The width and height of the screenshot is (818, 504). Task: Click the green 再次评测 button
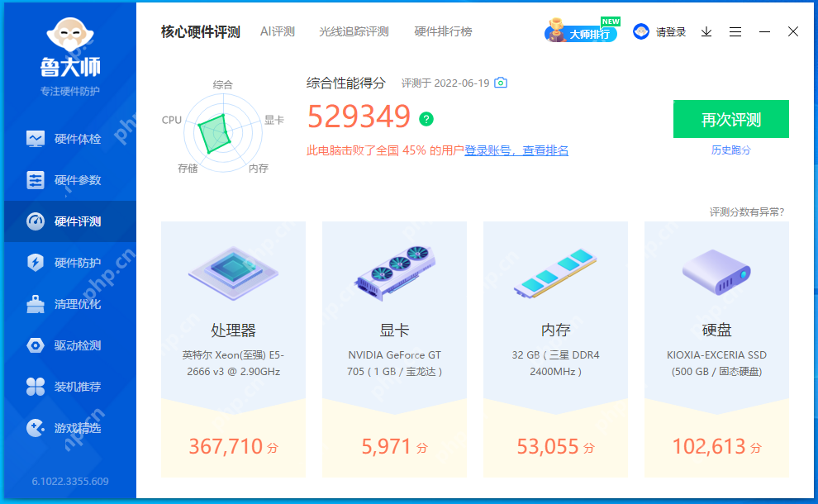tap(731, 119)
